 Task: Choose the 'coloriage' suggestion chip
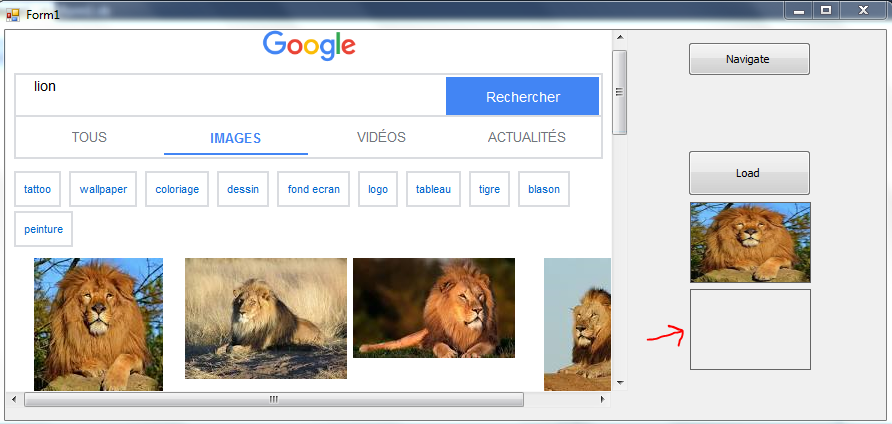tap(177, 189)
